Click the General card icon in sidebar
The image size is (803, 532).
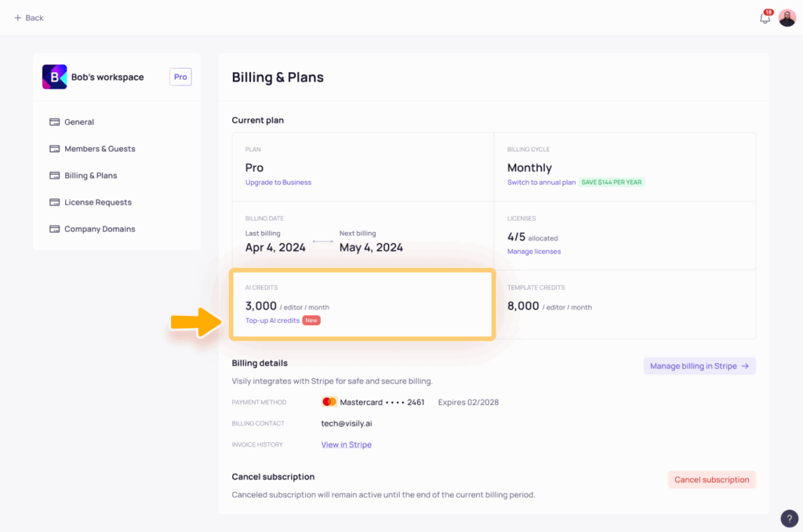(x=55, y=122)
